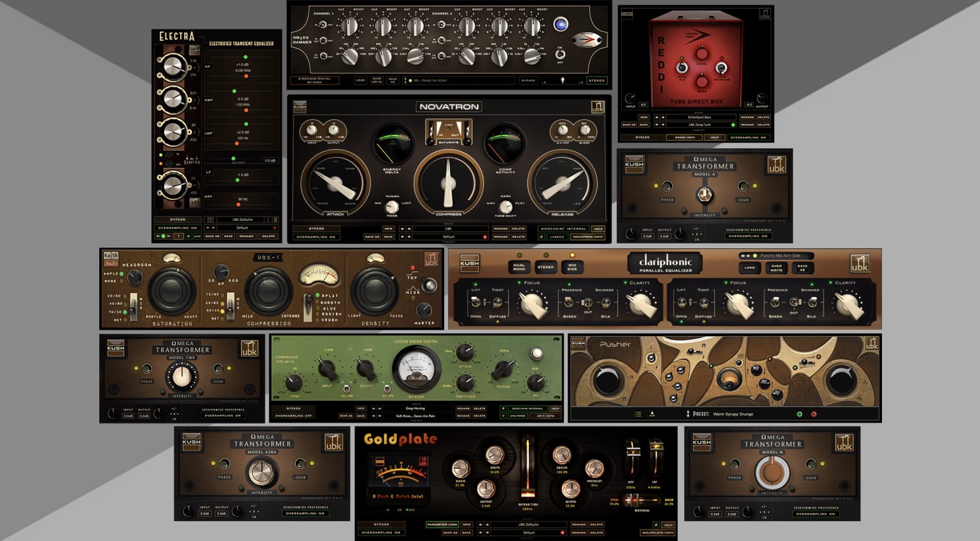980x541 pixels.
Task: Click the Threshold knob on the AR-1 compressor
Action: [465, 383]
